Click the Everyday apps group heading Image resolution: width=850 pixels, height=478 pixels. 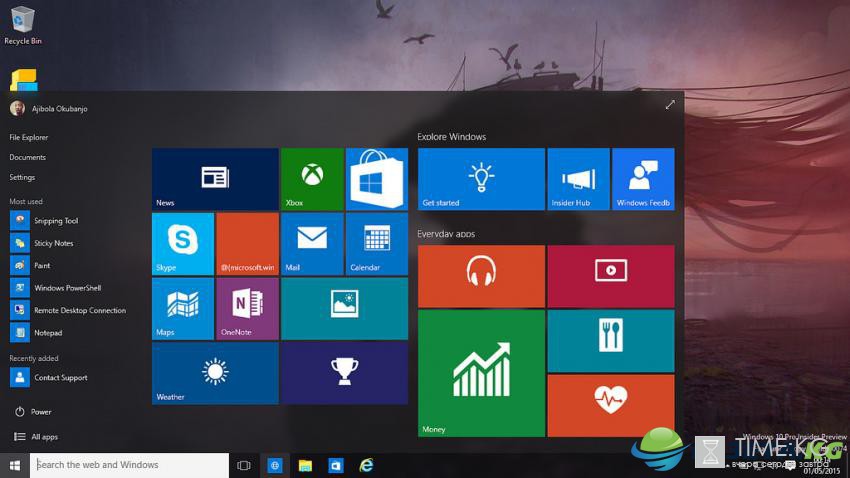[446, 234]
